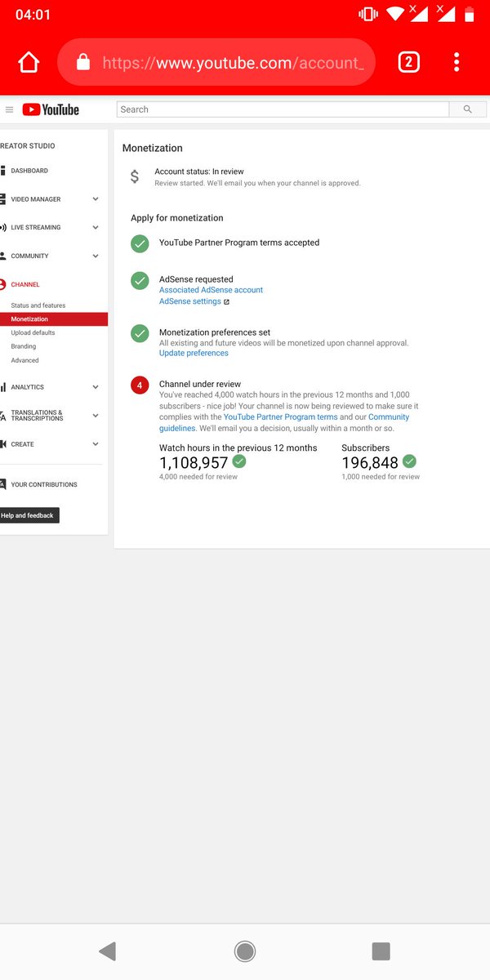
Task: Expand the Create section
Action: point(96,444)
